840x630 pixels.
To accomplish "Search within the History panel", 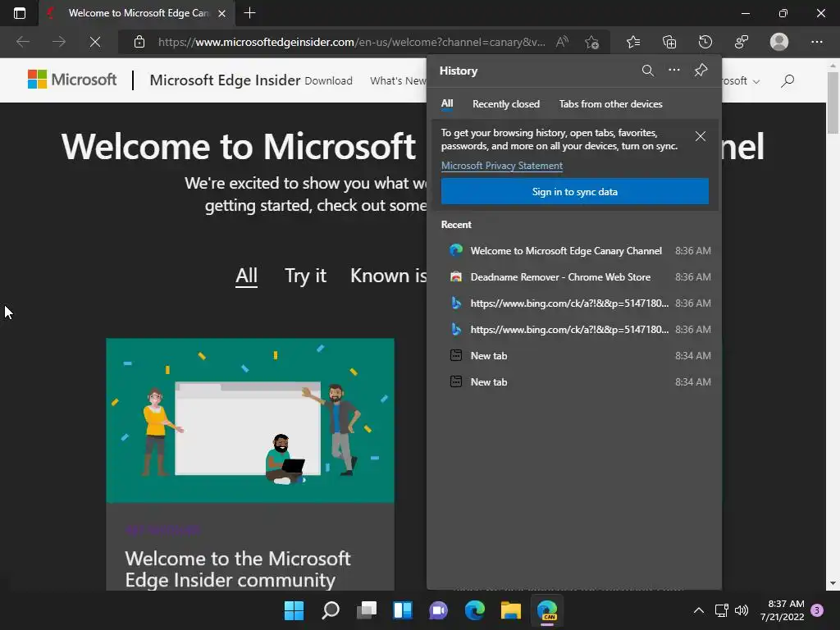I will [648, 71].
